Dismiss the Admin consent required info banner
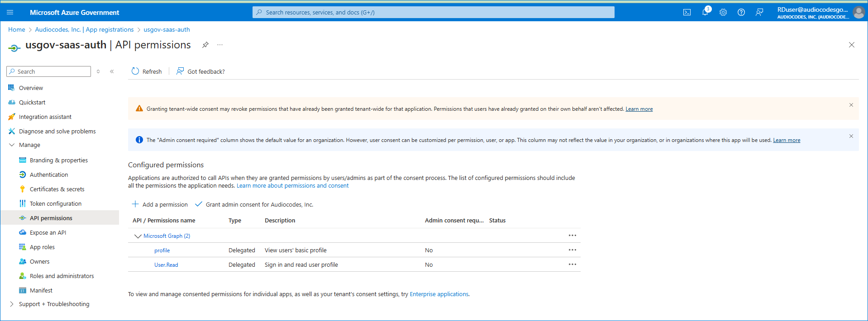 coord(851,136)
